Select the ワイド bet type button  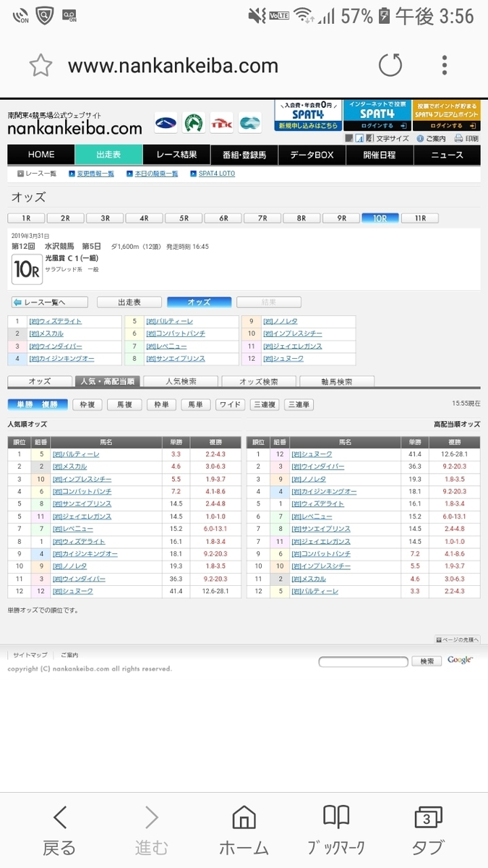(x=230, y=405)
